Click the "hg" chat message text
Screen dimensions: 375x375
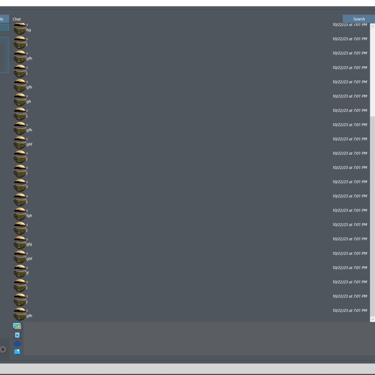pos(29,30)
